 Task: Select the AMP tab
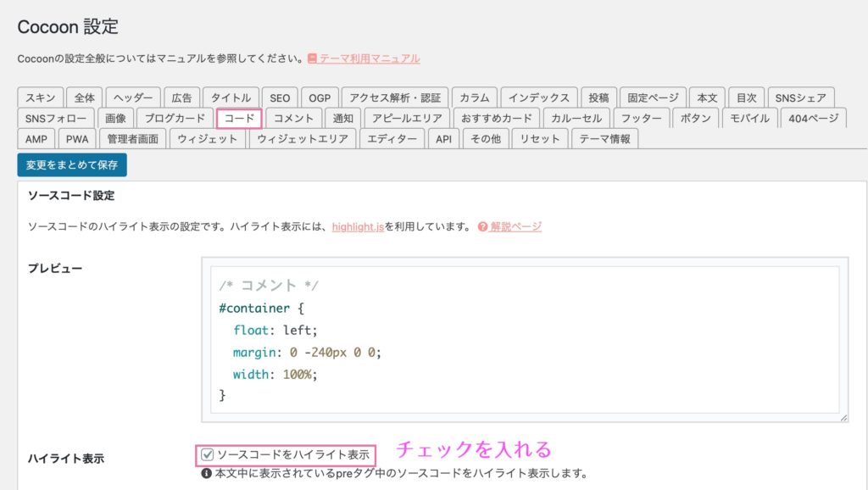pyautogui.click(x=36, y=138)
